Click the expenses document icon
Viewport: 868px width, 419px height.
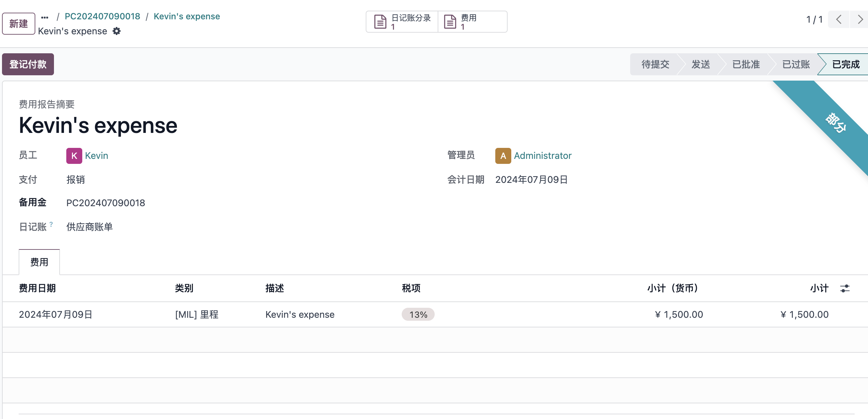(x=450, y=22)
